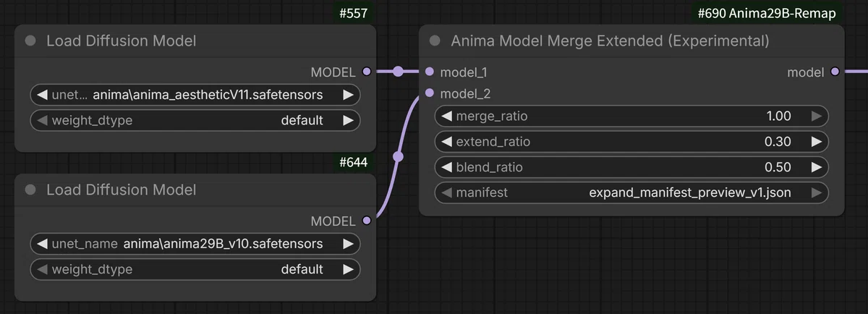Open weight_dtype dropdown in node #644

195,269
